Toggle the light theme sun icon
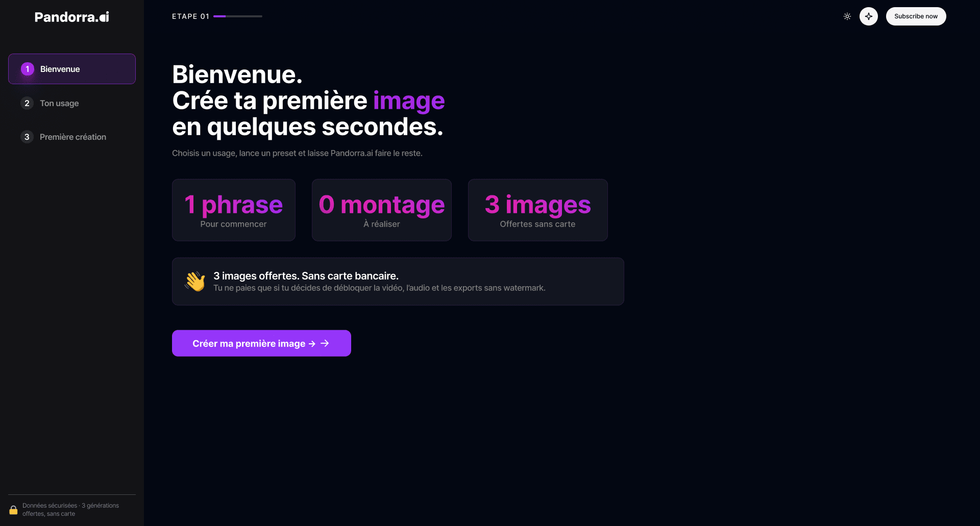This screenshot has height=526, width=980. [847, 16]
